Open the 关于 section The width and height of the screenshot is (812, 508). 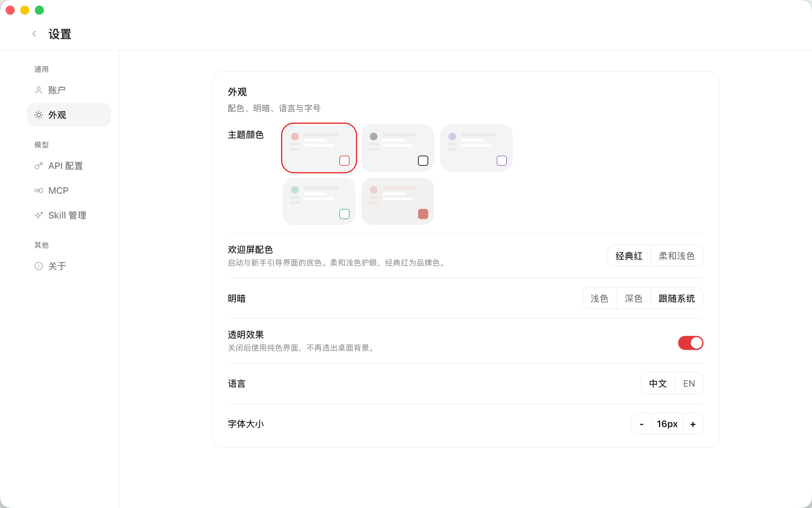69,266
